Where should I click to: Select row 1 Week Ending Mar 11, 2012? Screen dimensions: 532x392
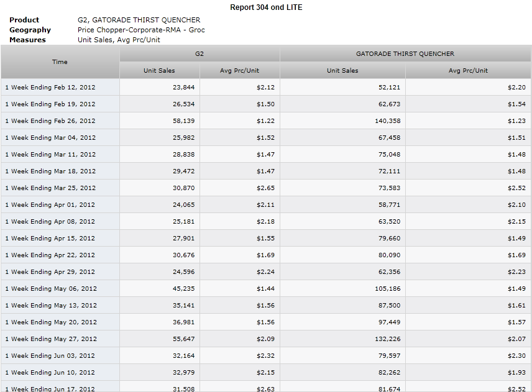(x=266, y=154)
